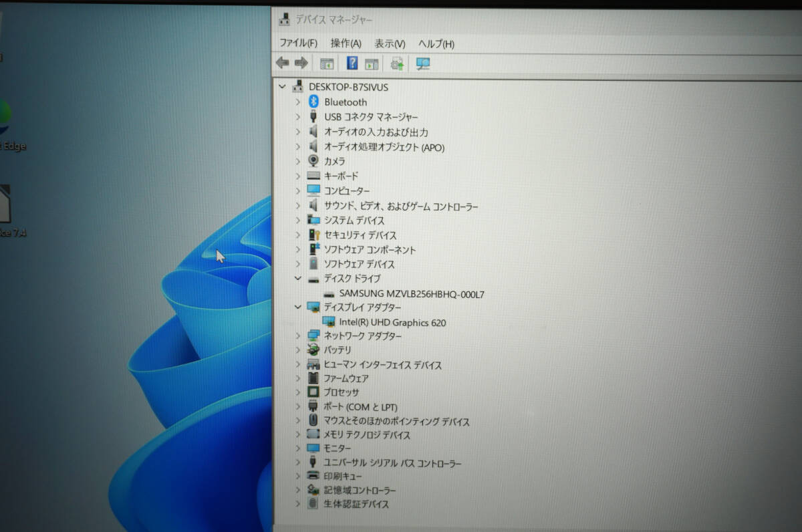Expand the カメラ category

pyautogui.click(x=298, y=161)
